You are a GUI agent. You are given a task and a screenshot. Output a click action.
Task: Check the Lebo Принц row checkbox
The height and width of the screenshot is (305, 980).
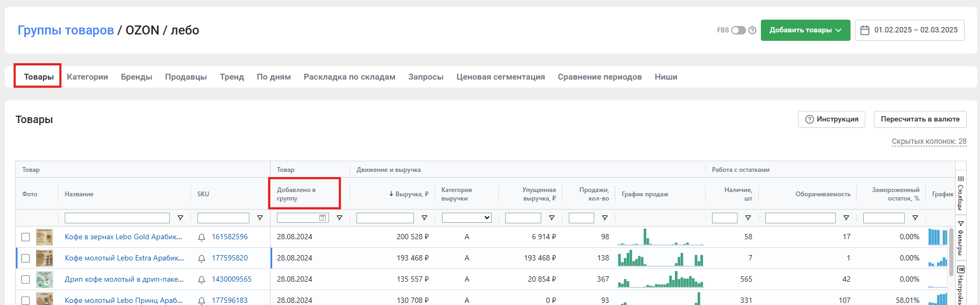coord(25,301)
